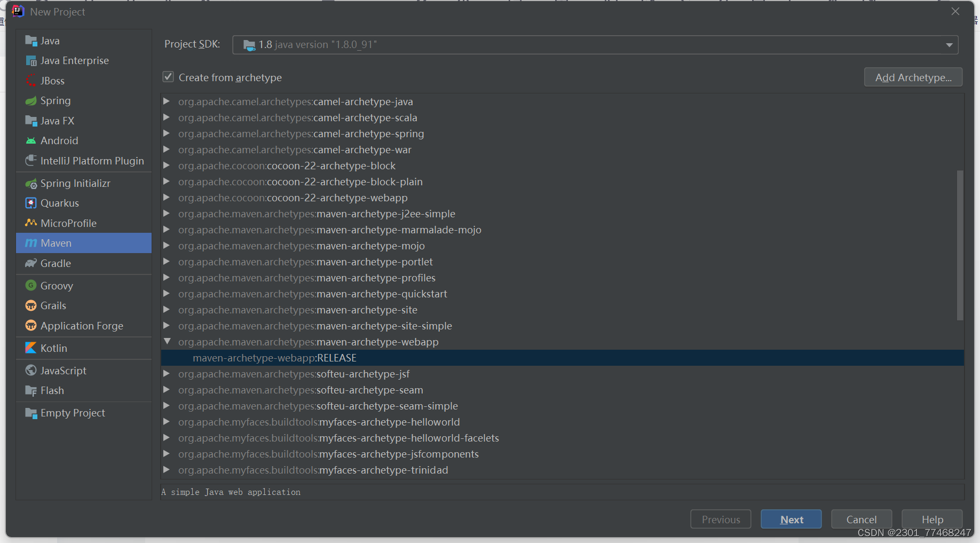Collapse maven-archetype-webapp node
980x543 pixels.
(167, 341)
